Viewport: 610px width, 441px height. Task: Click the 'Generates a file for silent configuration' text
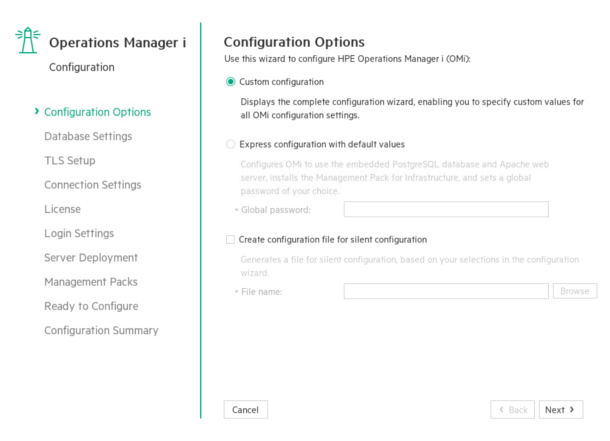[410, 266]
